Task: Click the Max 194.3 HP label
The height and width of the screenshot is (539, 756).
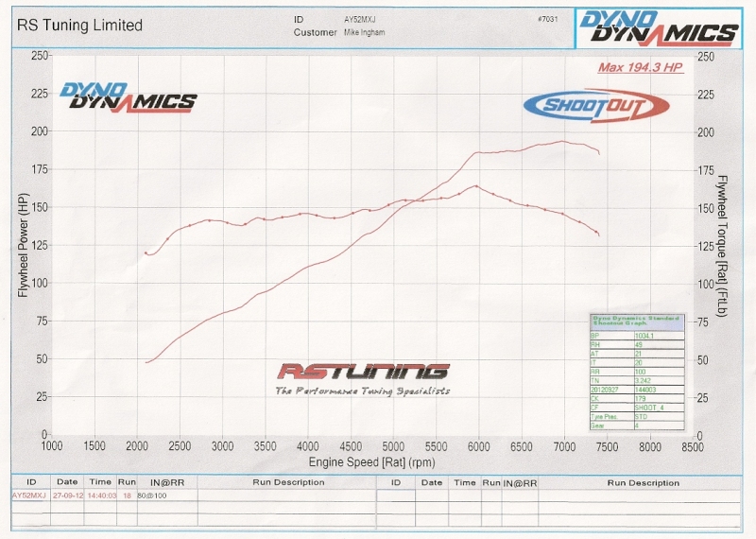Action: pyautogui.click(x=642, y=68)
